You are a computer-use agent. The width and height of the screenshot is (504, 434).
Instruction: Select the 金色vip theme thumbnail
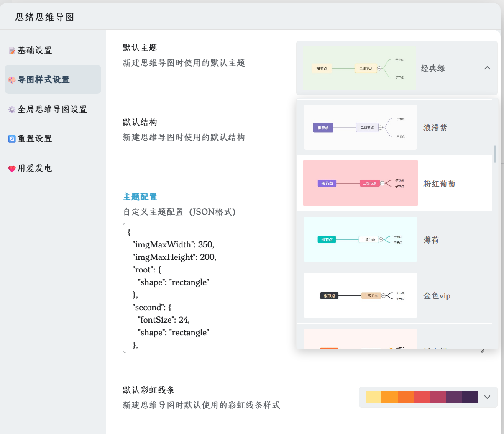click(x=360, y=295)
